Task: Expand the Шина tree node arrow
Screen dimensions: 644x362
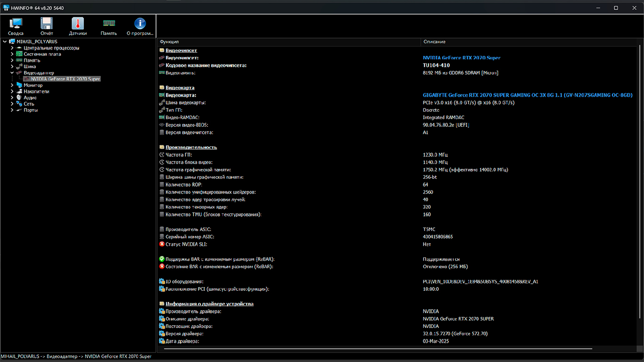Action: (12, 66)
